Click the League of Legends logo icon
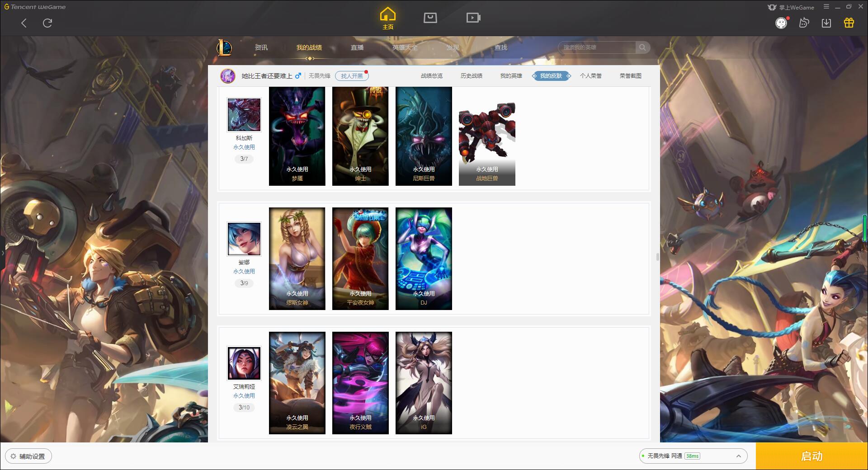Image resolution: width=868 pixels, height=470 pixels. (225, 47)
